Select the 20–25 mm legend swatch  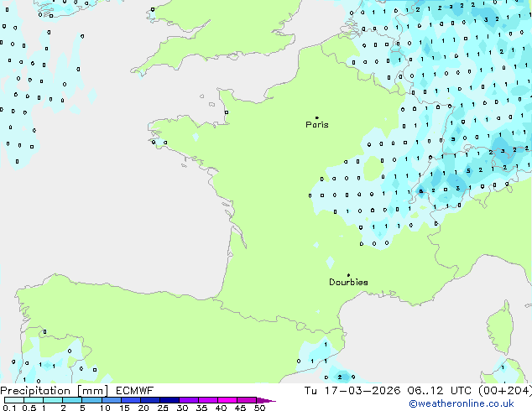[149, 400]
